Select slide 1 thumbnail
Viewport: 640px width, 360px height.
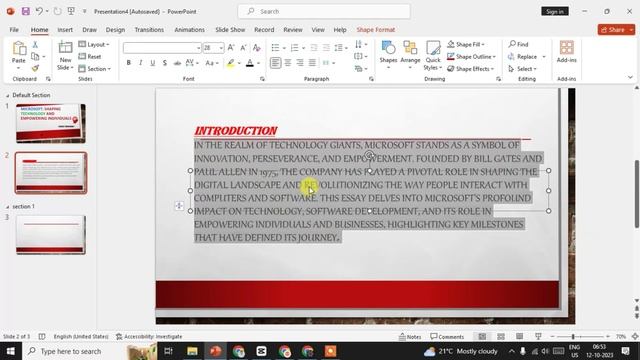coord(51,123)
